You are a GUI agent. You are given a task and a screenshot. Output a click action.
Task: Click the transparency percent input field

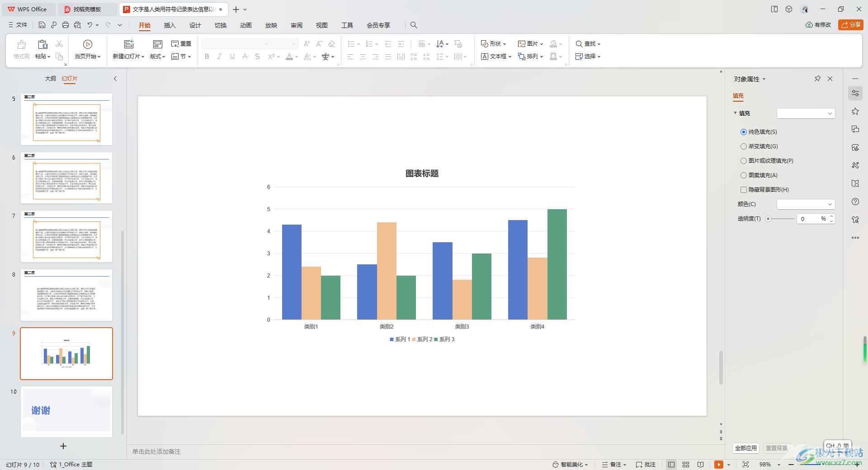coord(808,219)
